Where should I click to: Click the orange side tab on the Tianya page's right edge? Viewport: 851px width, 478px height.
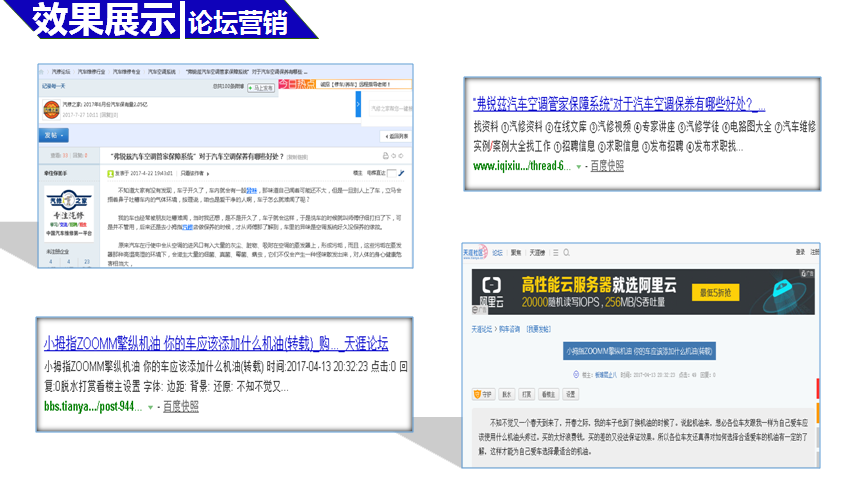[818, 412]
